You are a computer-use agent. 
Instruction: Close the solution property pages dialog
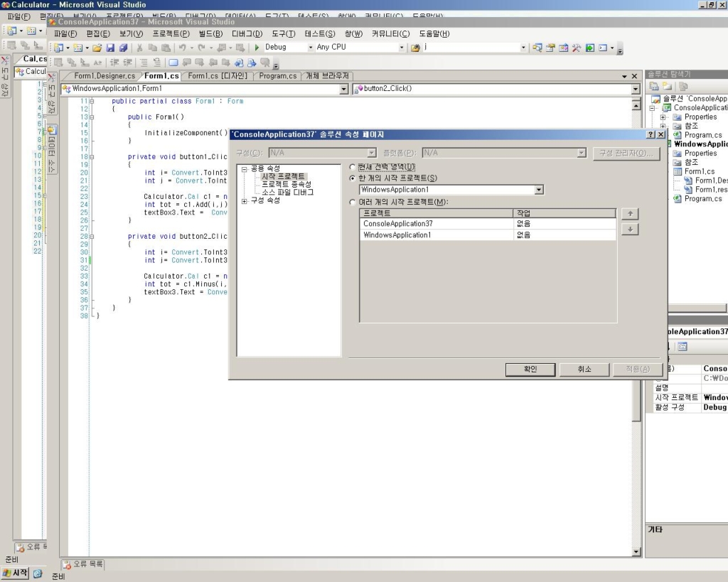click(660, 134)
